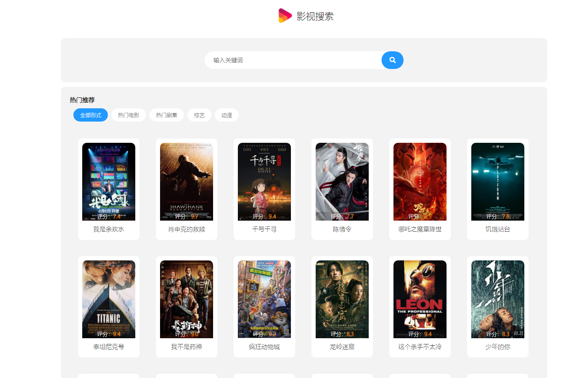Click the title text 千与千寻
This screenshot has height=378, width=588.
coord(264,229)
